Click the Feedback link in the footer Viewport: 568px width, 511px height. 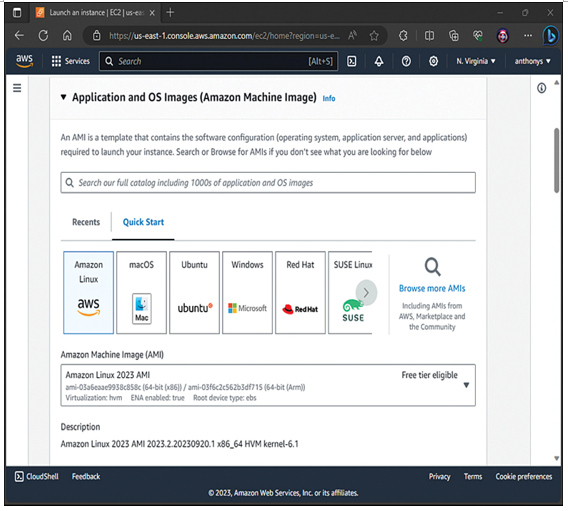pos(86,476)
